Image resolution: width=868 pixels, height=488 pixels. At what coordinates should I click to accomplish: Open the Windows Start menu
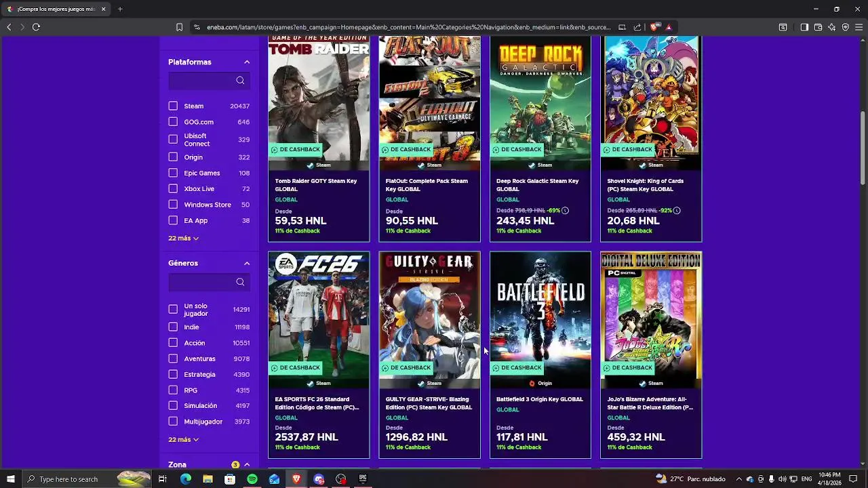click(10, 479)
